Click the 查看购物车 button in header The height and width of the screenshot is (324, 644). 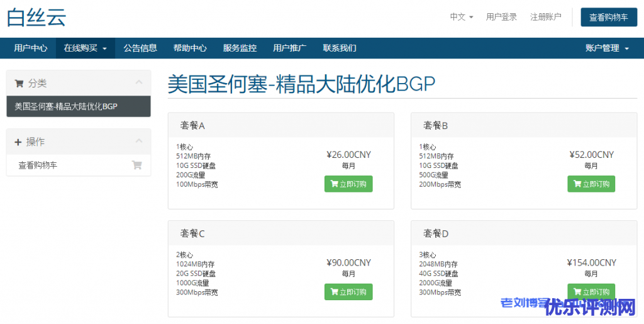(608, 18)
